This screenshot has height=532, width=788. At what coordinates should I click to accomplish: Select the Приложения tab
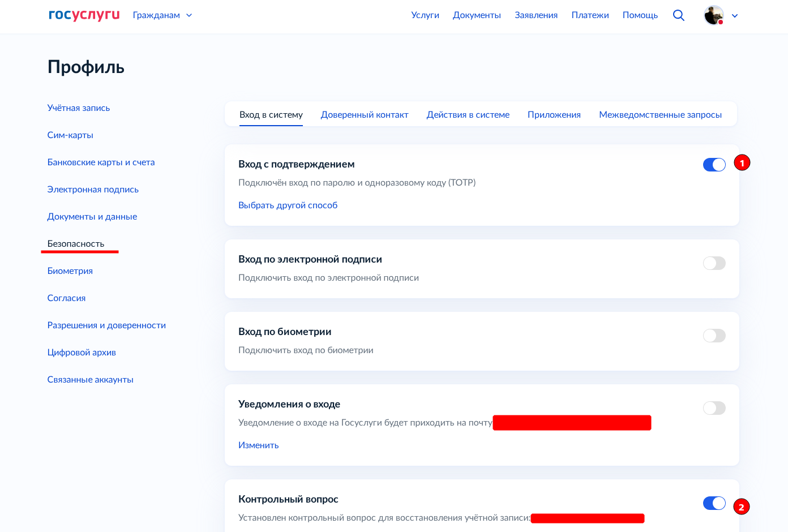(554, 114)
